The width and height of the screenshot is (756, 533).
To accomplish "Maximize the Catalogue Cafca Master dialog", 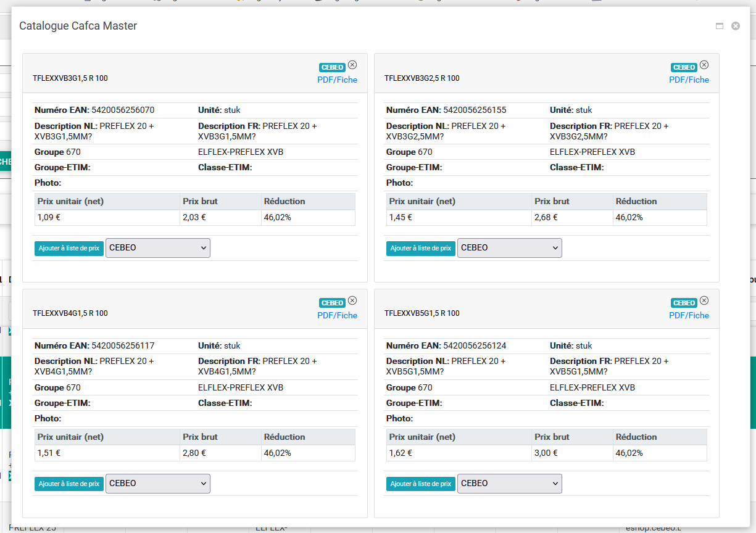I will click(x=719, y=26).
